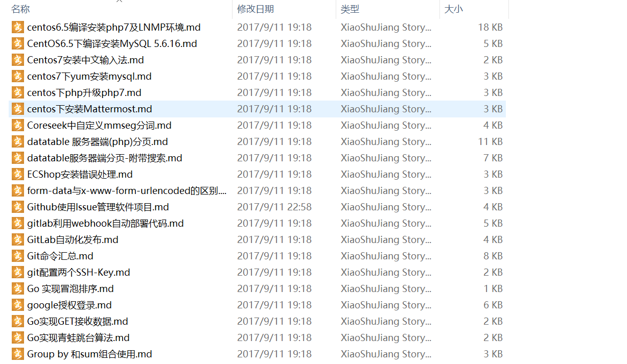Click the 18 KB size entry
Screen dimensions: 627x364
click(x=490, y=27)
